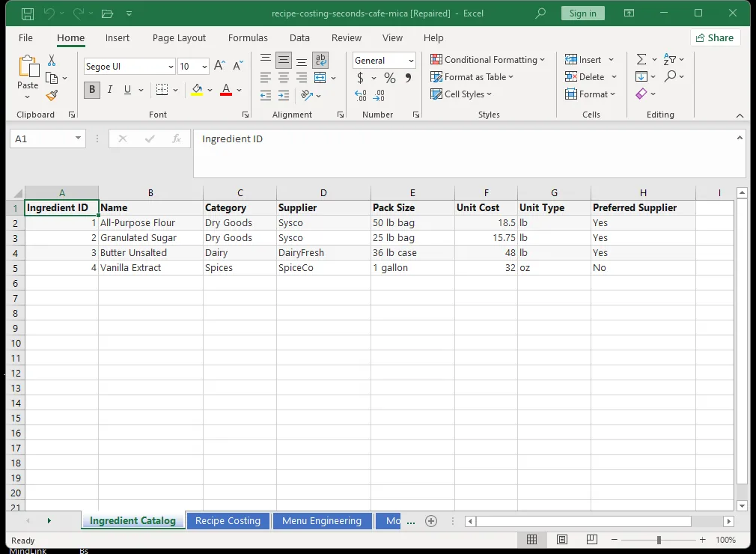Image resolution: width=756 pixels, height=554 pixels.
Task: Open the title bar Search magnifier
Action: coord(540,13)
